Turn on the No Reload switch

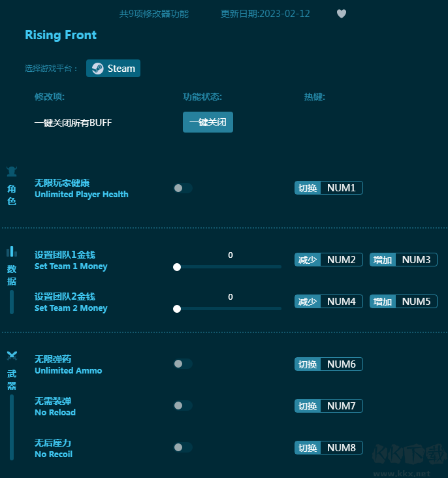183,406
